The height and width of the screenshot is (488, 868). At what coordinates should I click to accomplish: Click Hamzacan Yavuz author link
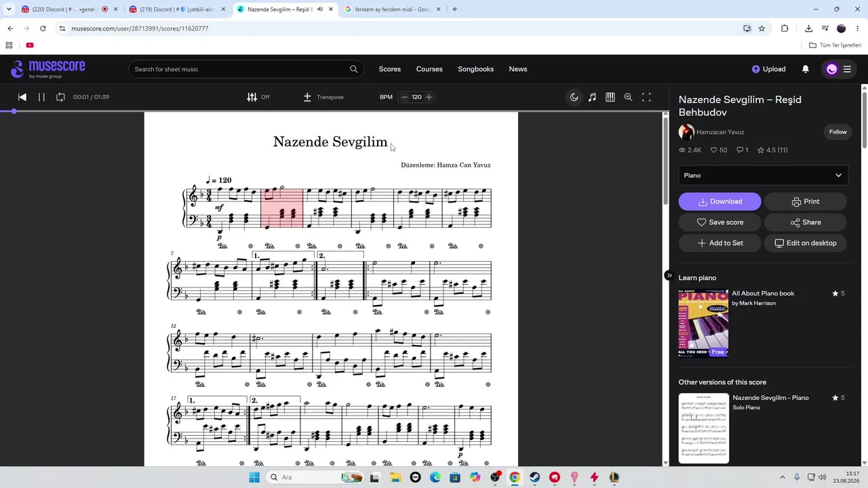[x=720, y=132]
